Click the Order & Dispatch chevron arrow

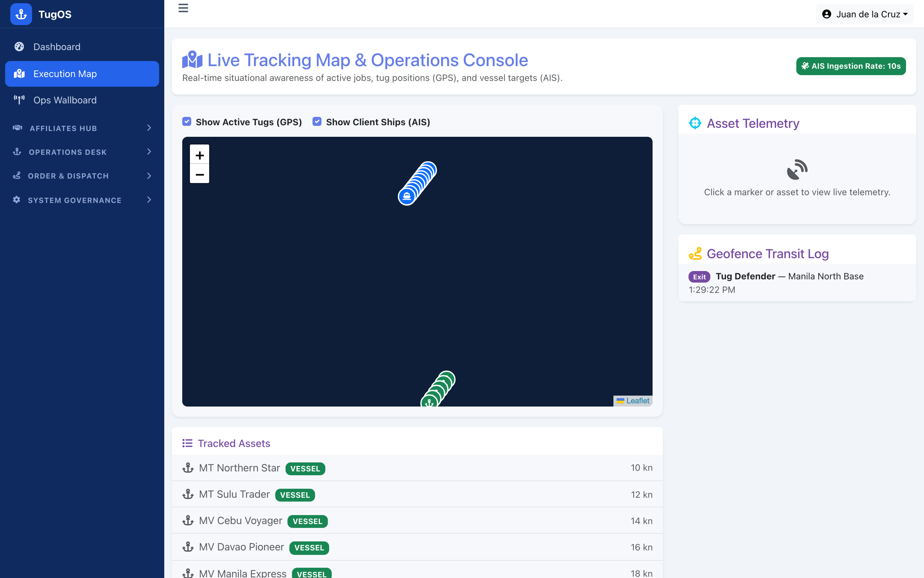tap(149, 176)
